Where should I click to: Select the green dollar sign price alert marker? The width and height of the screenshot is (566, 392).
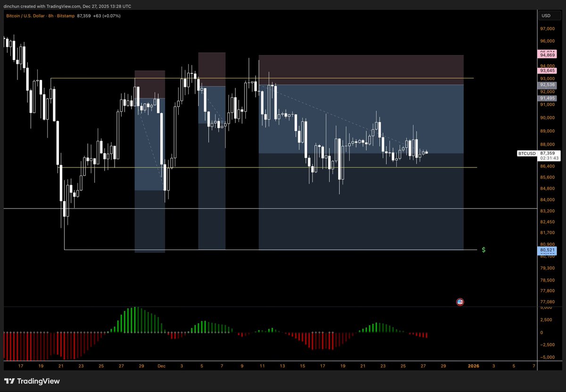click(483, 250)
